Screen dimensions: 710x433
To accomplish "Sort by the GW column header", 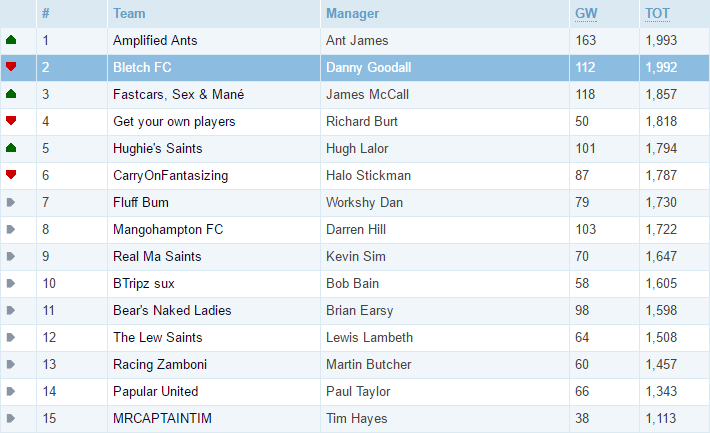I will (586, 14).
